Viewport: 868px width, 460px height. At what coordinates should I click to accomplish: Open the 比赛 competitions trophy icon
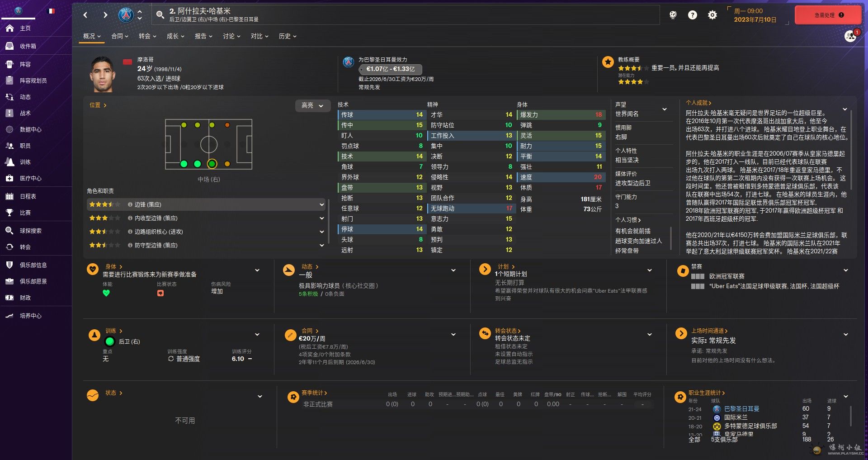point(9,213)
